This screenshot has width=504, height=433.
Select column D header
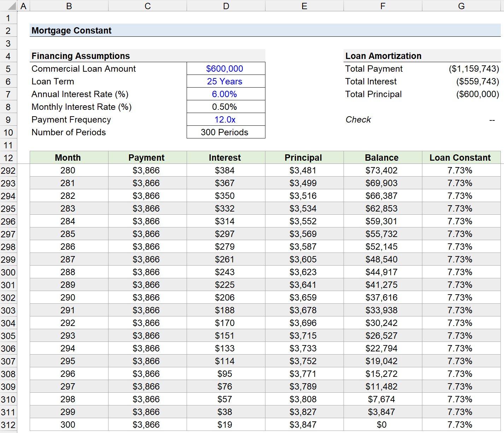pyautogui.click(x=226, y=6)
